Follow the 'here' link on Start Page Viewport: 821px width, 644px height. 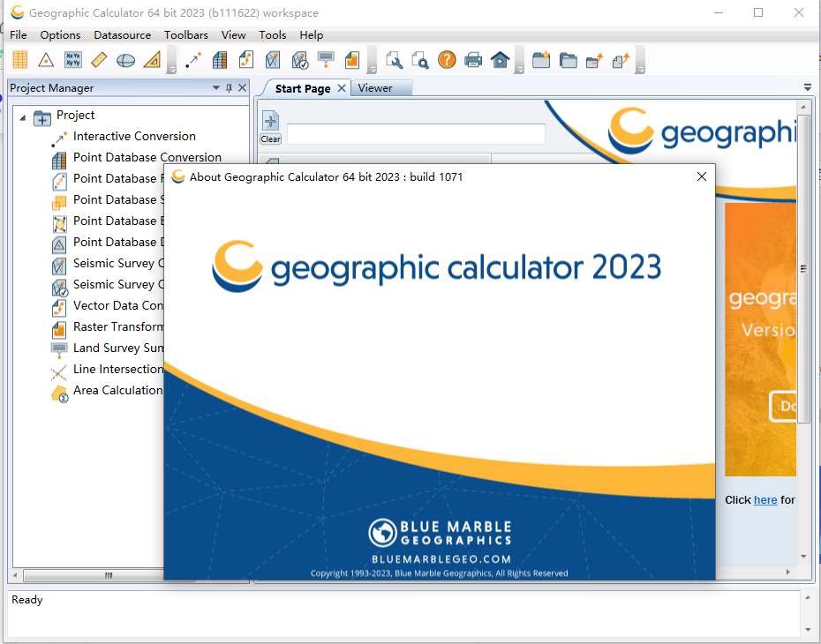coord(765,500)
